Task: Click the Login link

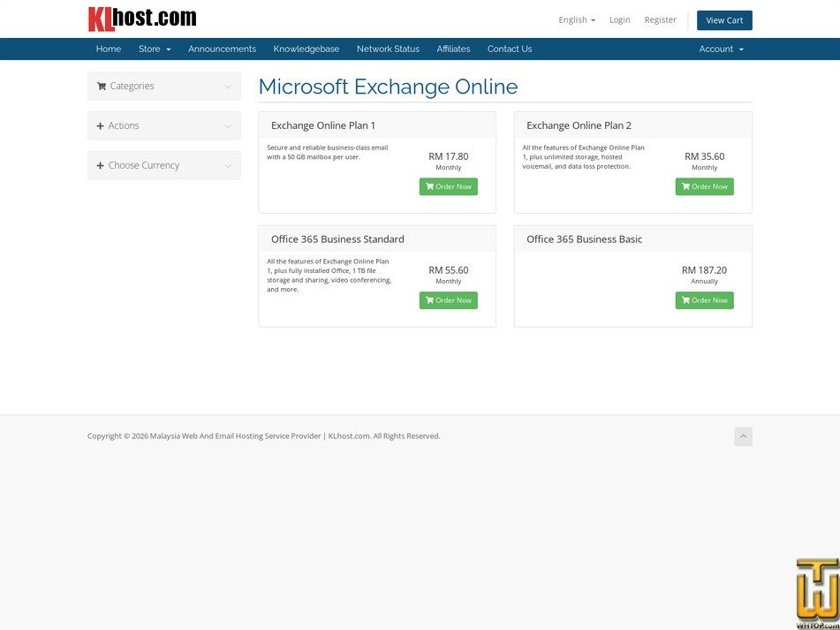Action: tap(619, 19)
